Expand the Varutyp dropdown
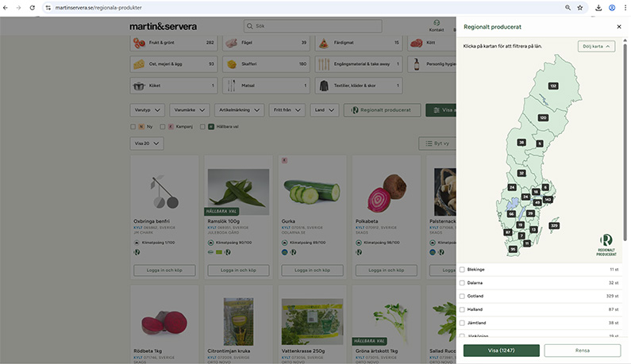 click(x=148, y=109)
